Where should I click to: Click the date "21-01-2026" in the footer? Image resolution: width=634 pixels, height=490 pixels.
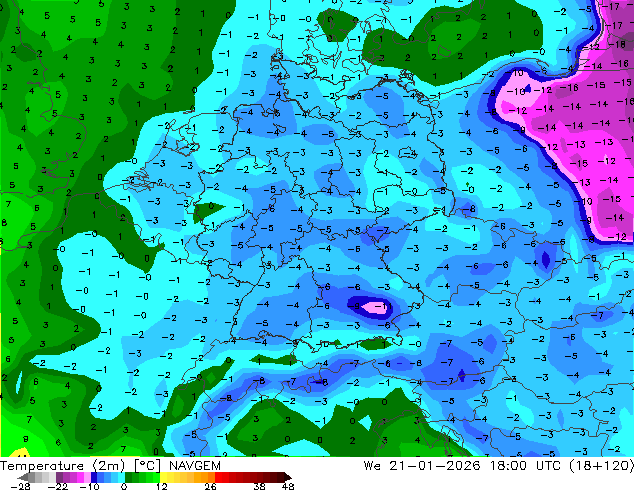[435, 466]
